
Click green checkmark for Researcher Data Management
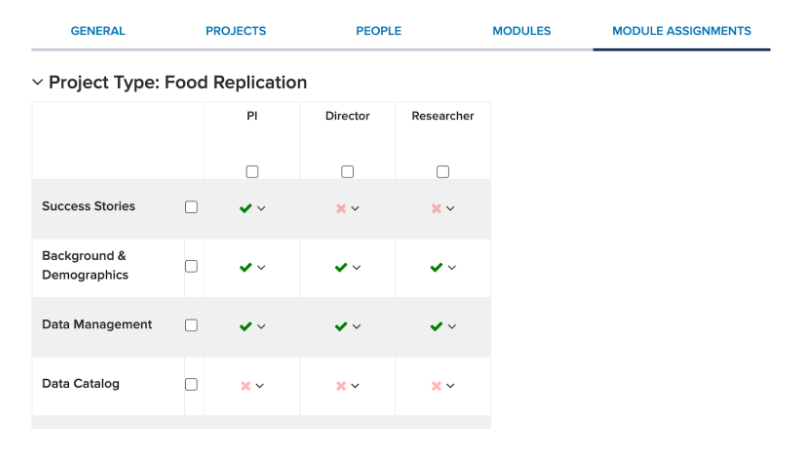point(436,326)
